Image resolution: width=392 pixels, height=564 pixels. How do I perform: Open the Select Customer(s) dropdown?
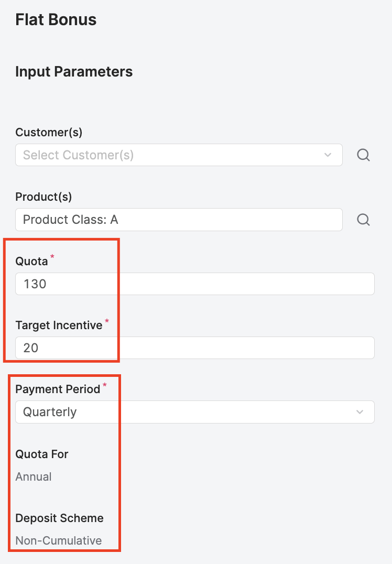pos(168,155)
